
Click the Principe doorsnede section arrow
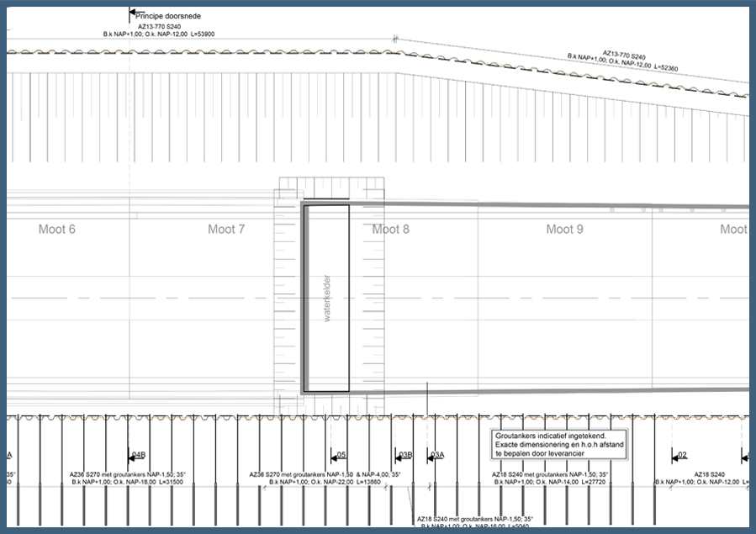[132, 15]
